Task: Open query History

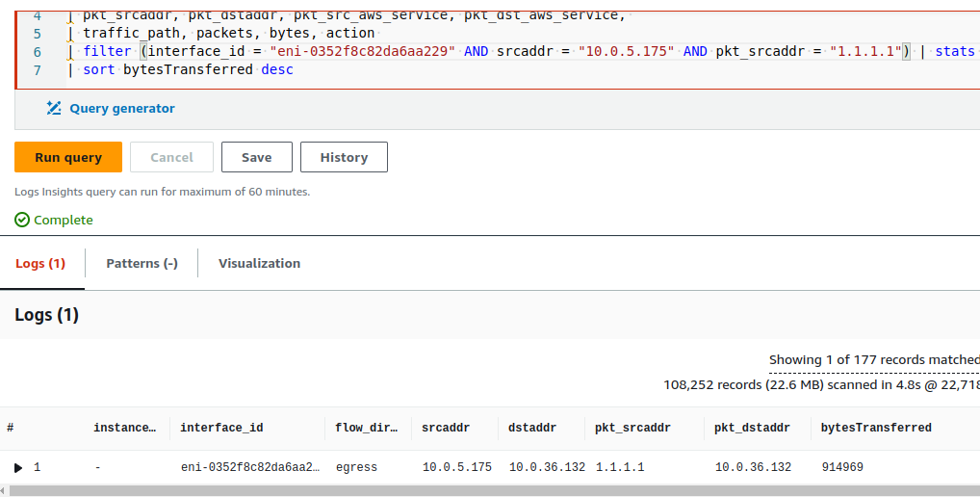Action: pos(344,157)
